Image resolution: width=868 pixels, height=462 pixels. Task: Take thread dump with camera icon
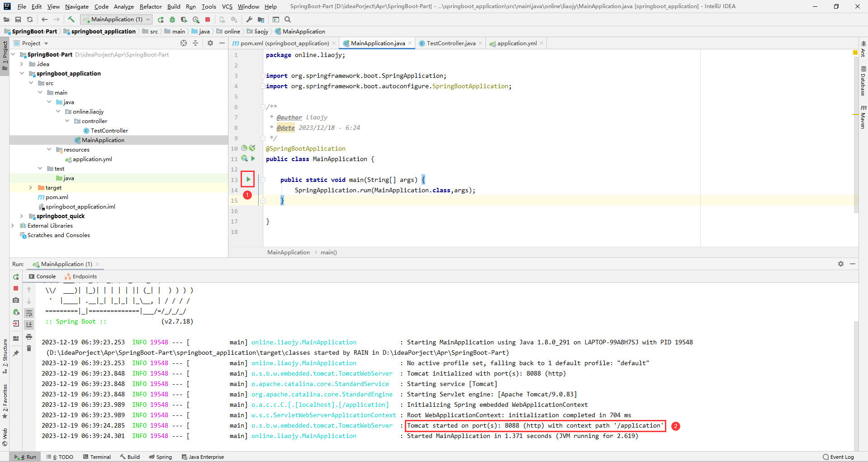(x=16, y=300)
